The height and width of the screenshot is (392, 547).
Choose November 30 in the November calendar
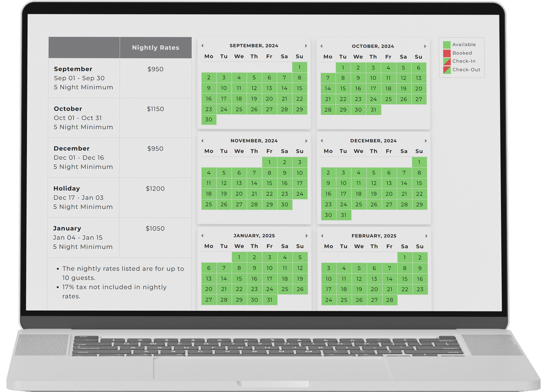285,205
